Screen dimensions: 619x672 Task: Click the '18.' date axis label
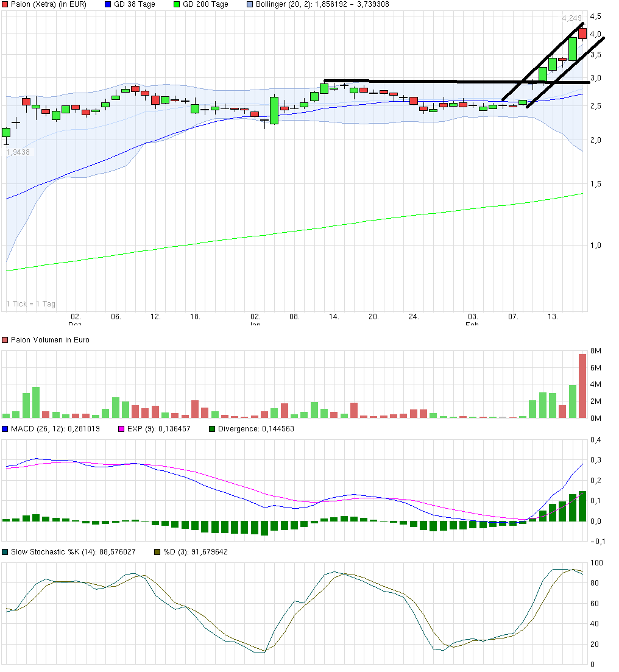click(x=195, y=317)
